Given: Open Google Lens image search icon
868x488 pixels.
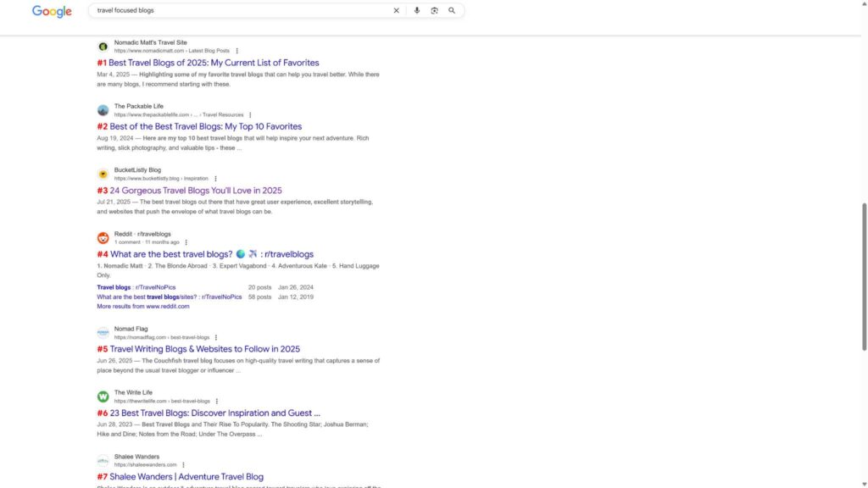Looking at the screenshot, I should point(435,10).
